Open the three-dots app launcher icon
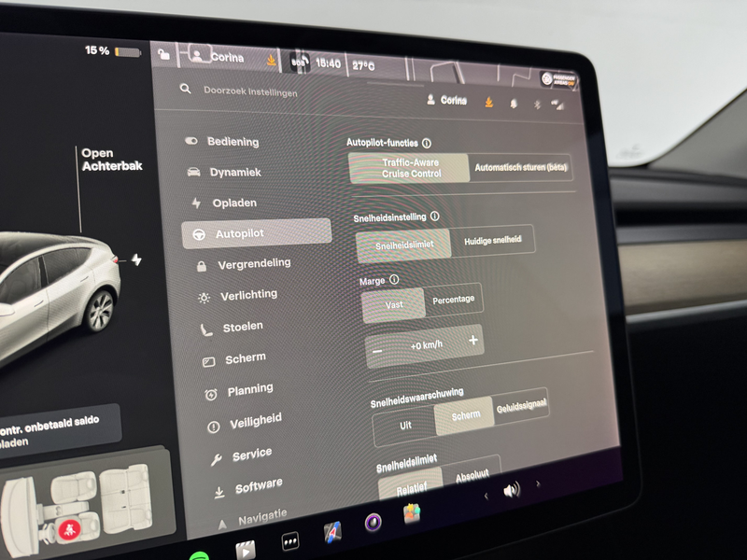 click(289, 541)
